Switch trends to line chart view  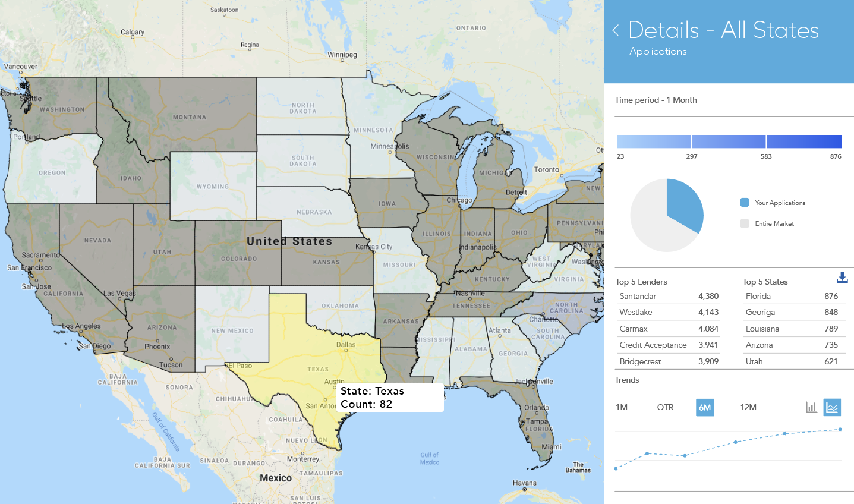point(832,407)
